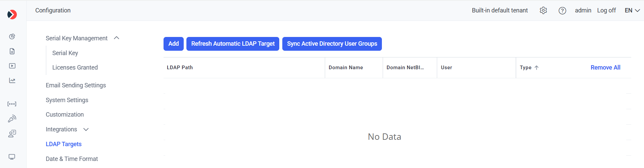The height and width of the screenshot is (168, 644).
Task: Go to Date & Time Format settings
Action: pos(72,159)
